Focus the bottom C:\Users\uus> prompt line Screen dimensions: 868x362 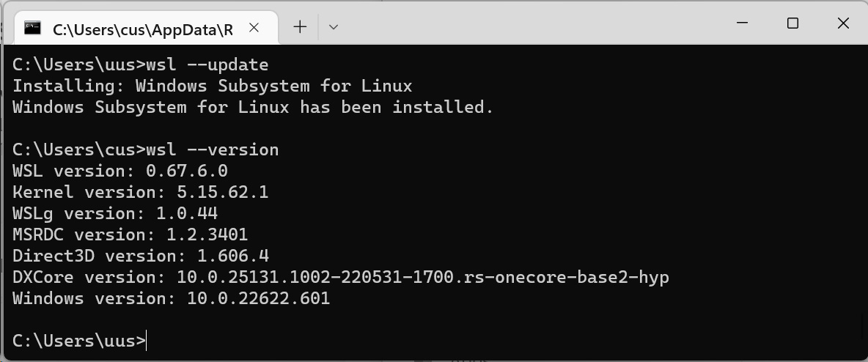[79, 341]
